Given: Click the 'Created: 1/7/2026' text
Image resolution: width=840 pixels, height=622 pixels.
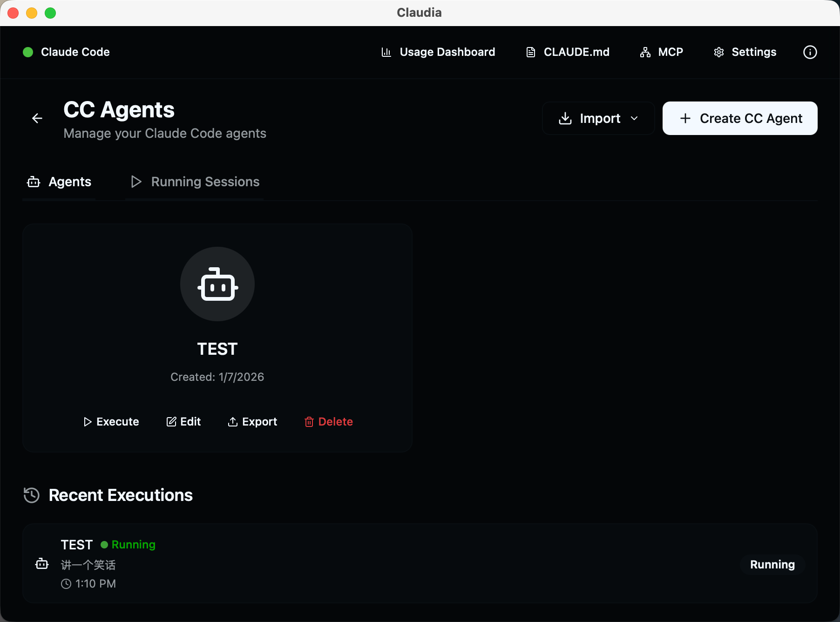Looking at the screenshot, I should coord(217,377).
